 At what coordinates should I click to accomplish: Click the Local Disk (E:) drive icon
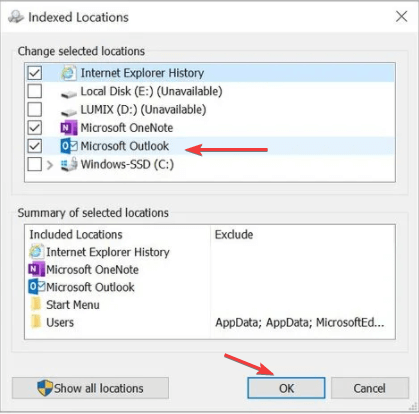coord(69,95)
